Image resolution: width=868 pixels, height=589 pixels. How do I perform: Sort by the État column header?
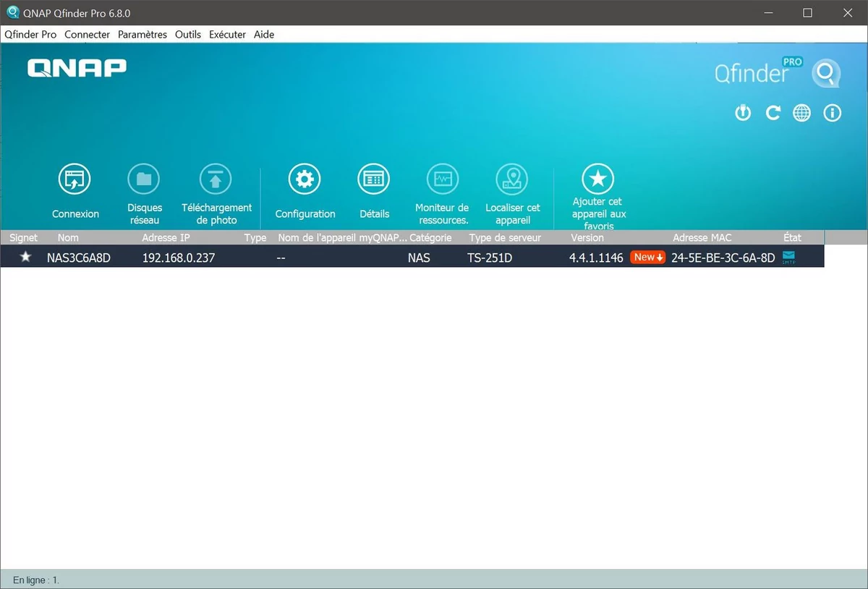point(793,237)
